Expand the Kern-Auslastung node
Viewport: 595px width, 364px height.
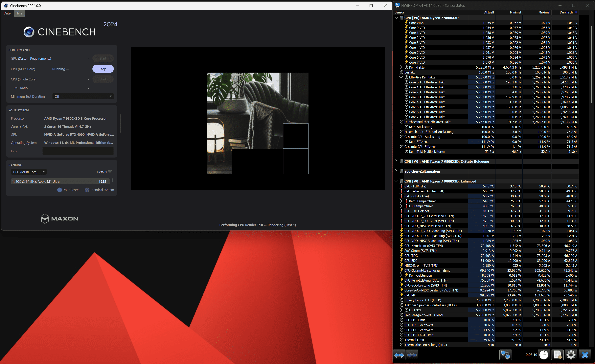pos(401,127)
